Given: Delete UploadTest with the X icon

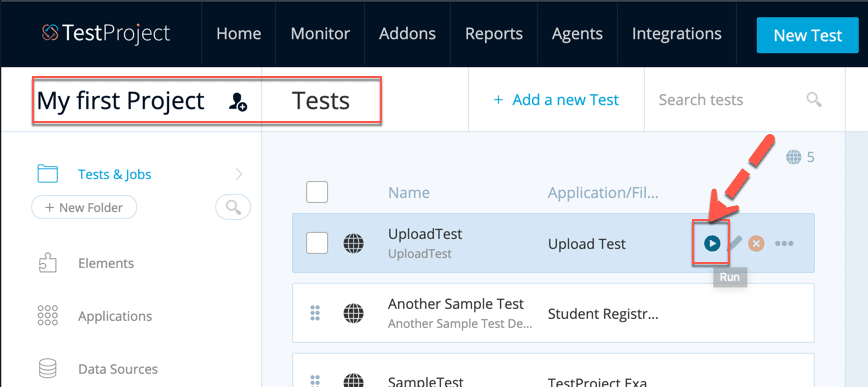Looking at the screenshot, I should 756,243.
